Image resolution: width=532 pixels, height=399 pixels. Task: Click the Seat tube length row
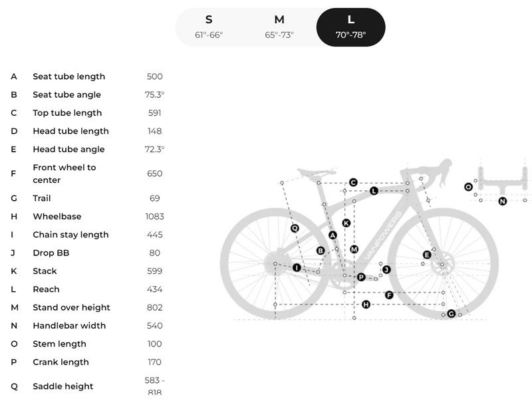point(88,76)
